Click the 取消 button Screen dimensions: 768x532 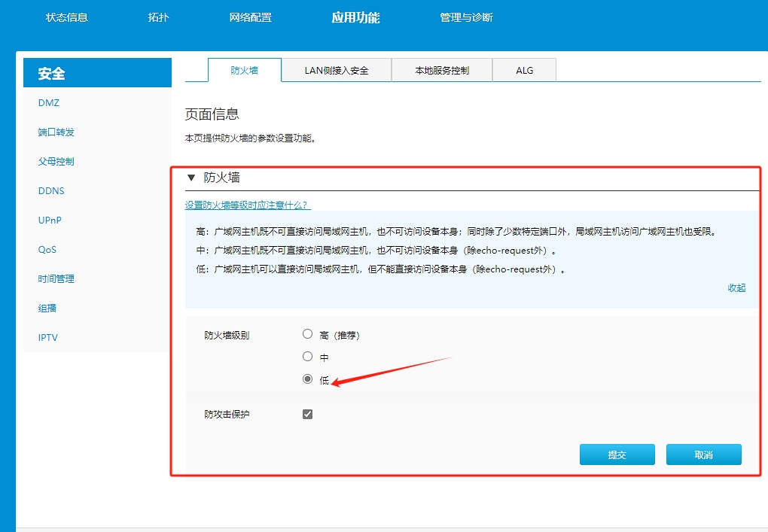704,454
